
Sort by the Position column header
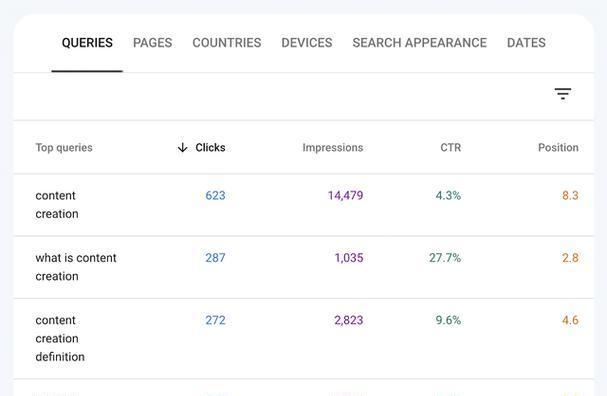[x=558, y=147]
